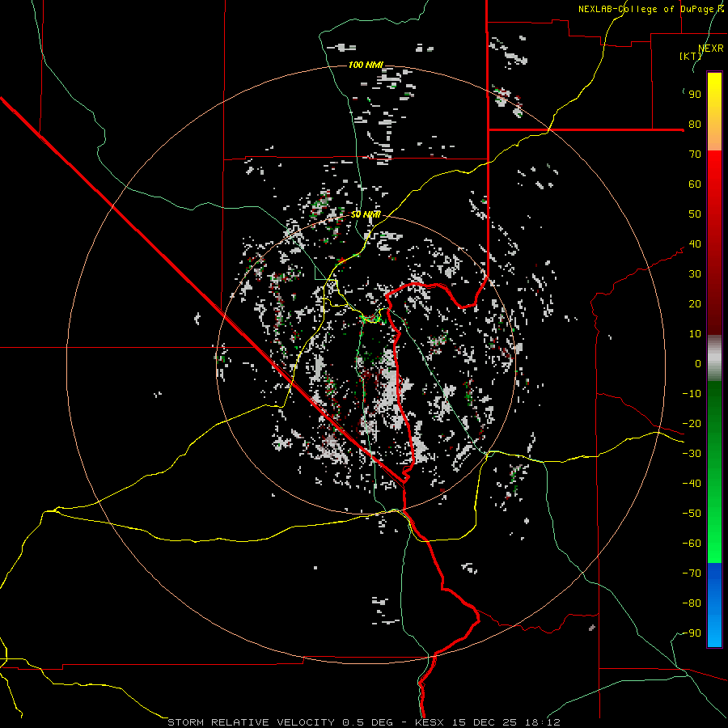Click the -40 value on velocity scale
This screenshot has height=728, width=728.
tap(692, 484)
